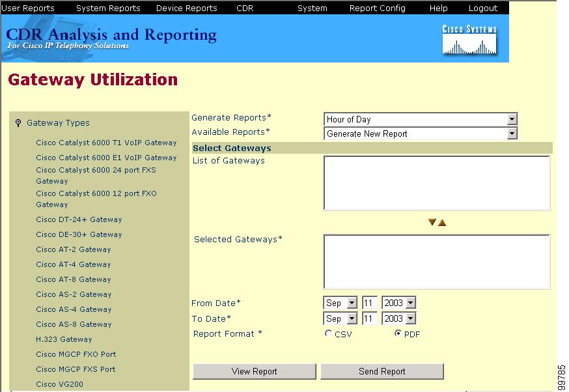Open the Device Reports menu

click(x=187, y=8)
